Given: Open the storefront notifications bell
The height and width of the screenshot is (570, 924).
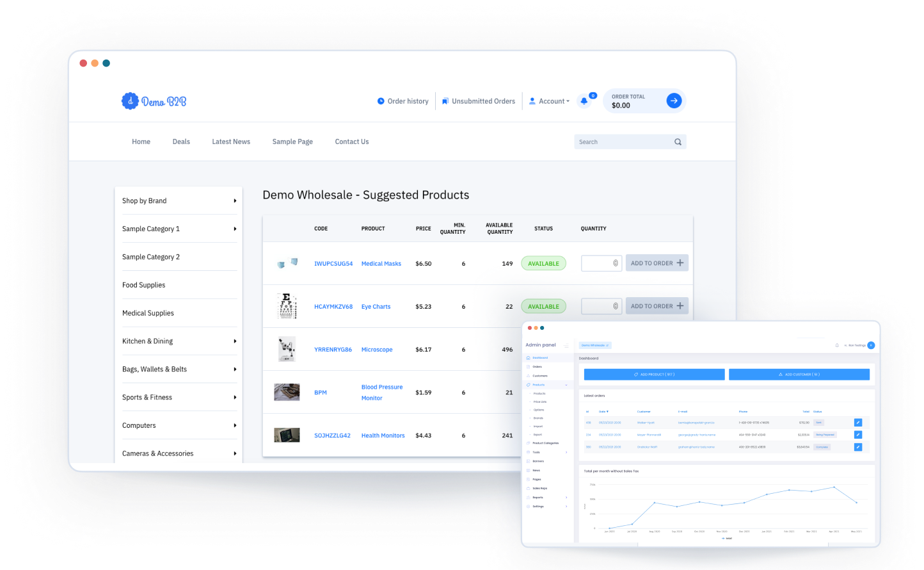Looking at the screenshot, I should 584,101.
